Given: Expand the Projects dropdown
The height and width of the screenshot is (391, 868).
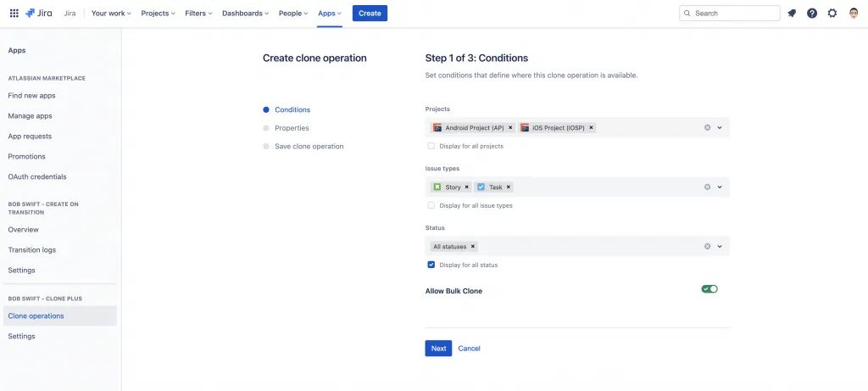Looking at the screenshot, I should point(720,128).
